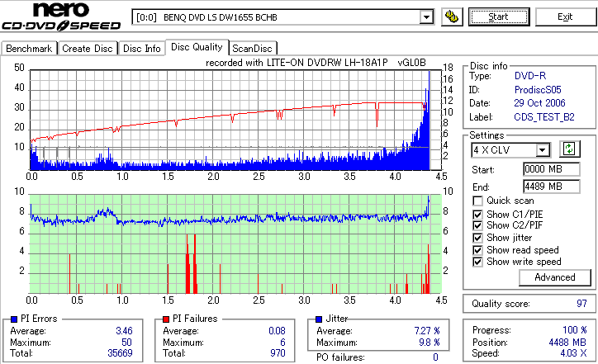Toggle the Show read speed option
Viewport: 598px width, 364px height.
[477, 250]
